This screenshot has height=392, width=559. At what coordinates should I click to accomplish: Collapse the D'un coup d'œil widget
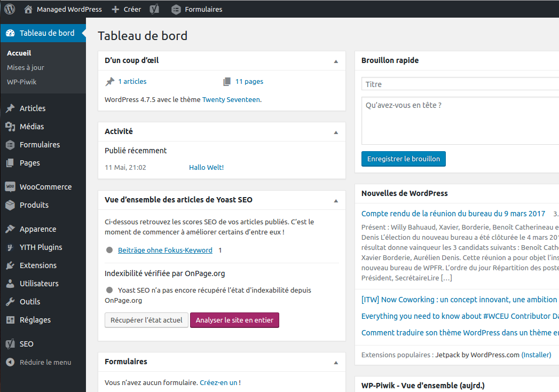[336, 61]
